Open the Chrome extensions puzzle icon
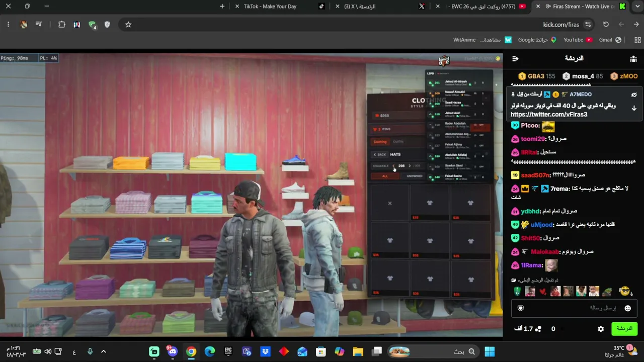The image size is (644, 362). 62,25
